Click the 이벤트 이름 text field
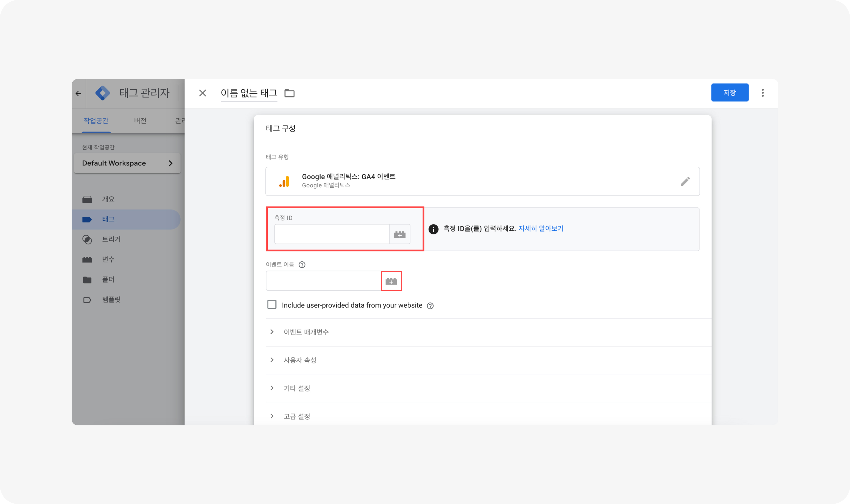 click(x=323, y=281)
